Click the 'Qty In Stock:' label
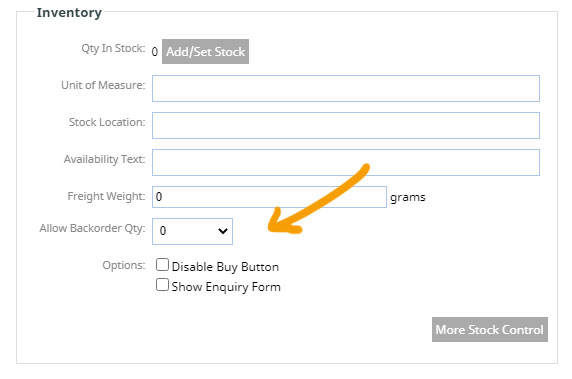The width and height of the screenshot is (572, 379). pyautogui.click(x=113, y=49)
